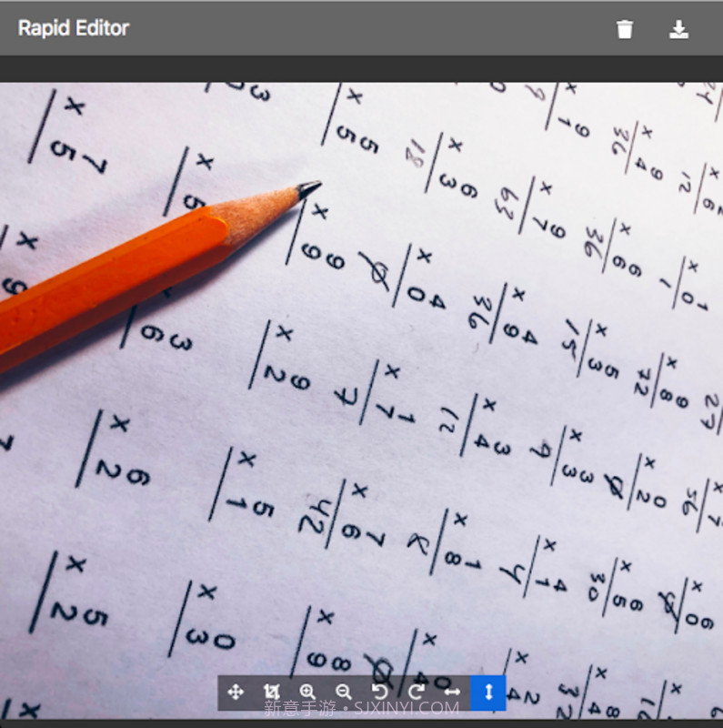Select the move (pan) tool
723x728 pixels.
pyautogui.click(x=236, y=693)
